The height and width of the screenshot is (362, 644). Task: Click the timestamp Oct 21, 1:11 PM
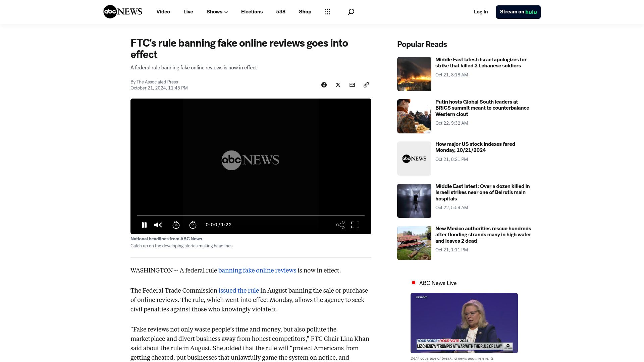point(451,250)
